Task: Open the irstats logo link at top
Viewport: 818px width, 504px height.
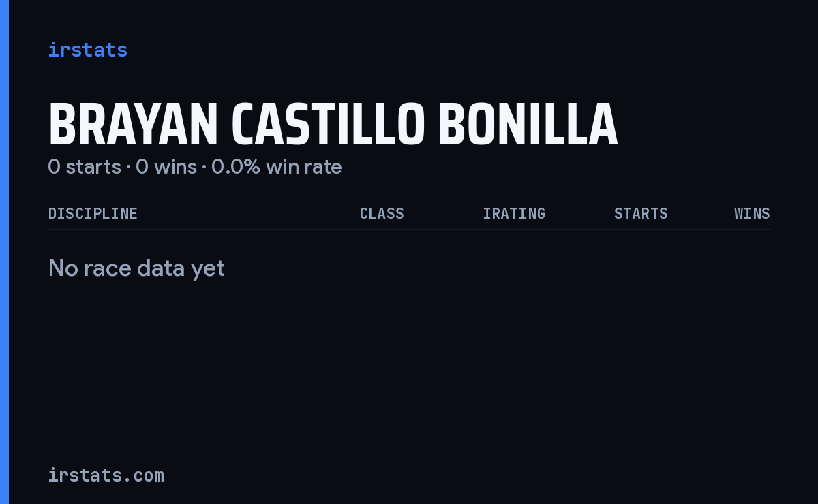Action: 87,50
